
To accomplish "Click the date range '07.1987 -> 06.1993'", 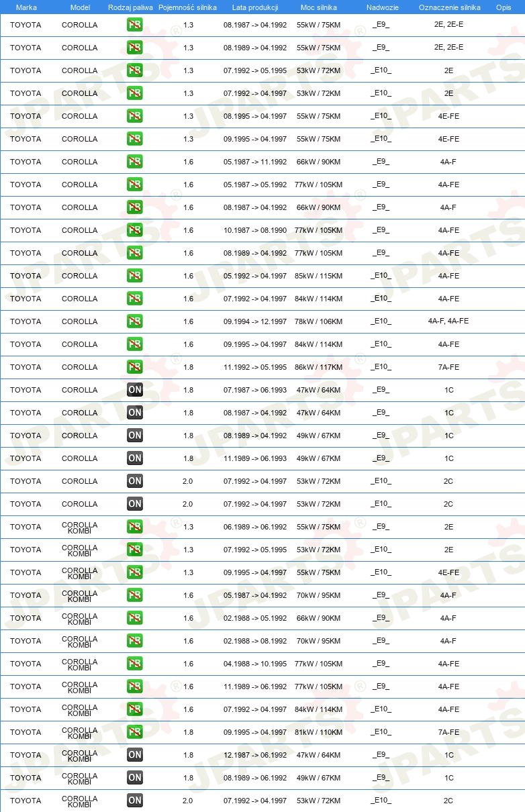I will click(x=255, y=390).
